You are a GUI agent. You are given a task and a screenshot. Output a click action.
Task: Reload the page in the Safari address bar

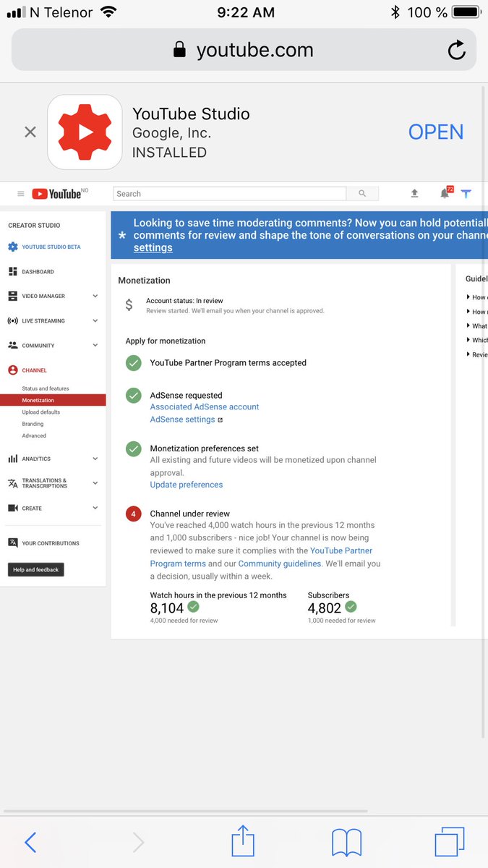click(457, 49)
